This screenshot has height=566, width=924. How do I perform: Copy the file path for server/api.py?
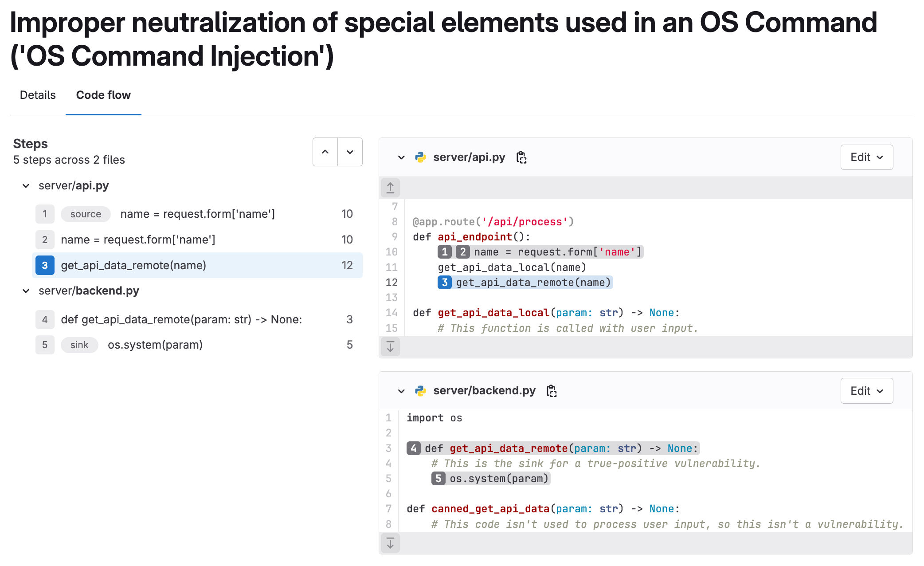521,157
